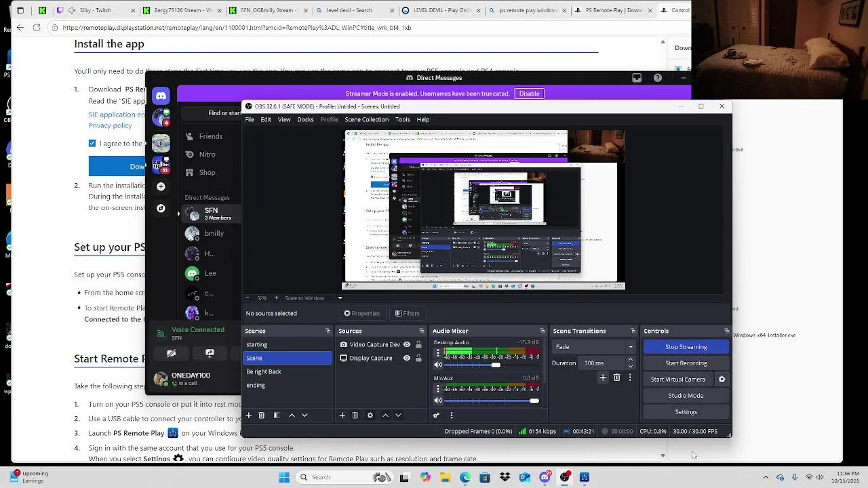
Task: Open Windows Start button
Action: (284, 477)
